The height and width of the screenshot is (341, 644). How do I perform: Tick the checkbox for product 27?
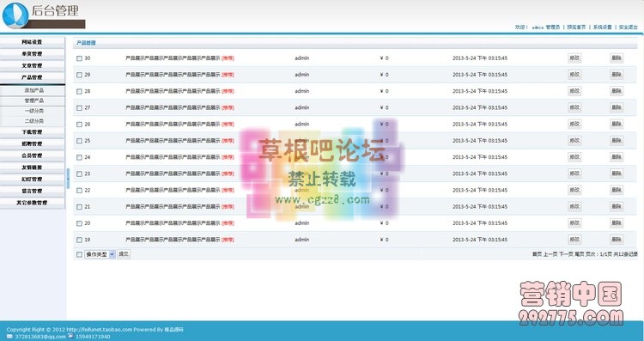[x=79, y=107]
